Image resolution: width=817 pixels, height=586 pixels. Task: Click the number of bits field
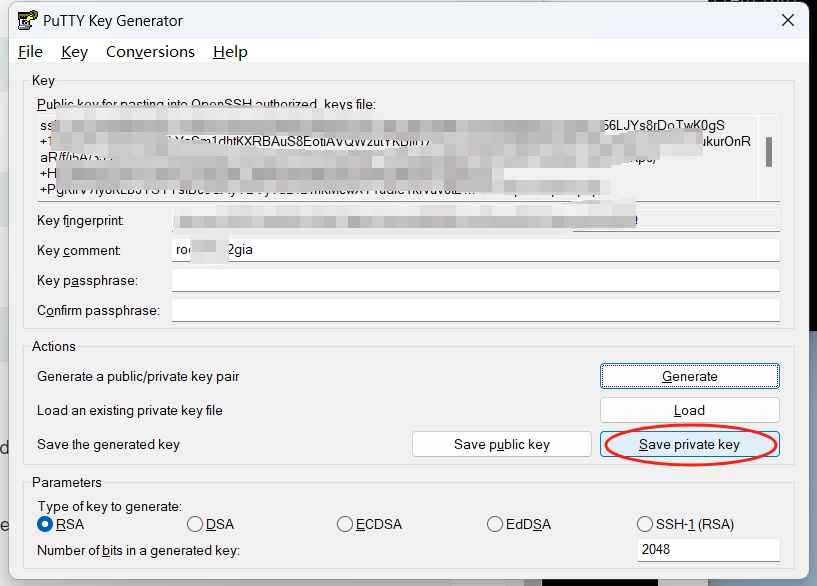point(709,550)
